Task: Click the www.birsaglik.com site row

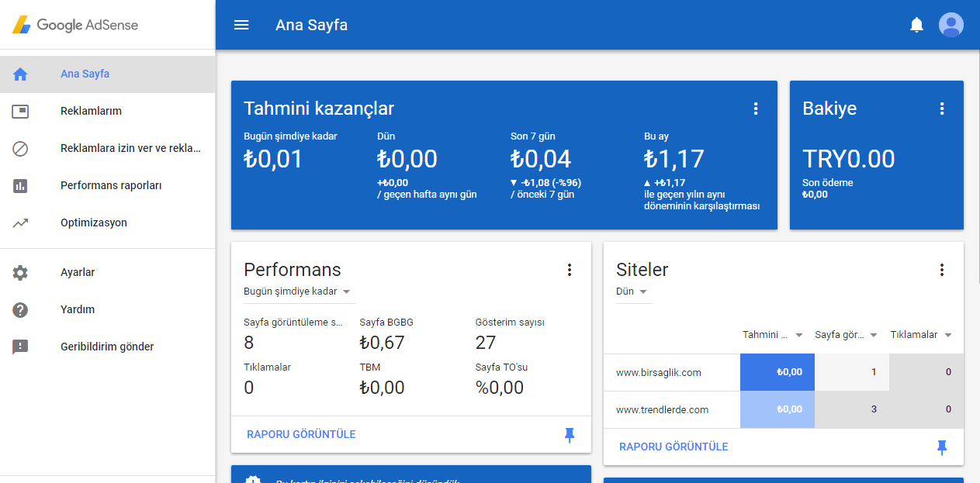Action: click(784, 372)
